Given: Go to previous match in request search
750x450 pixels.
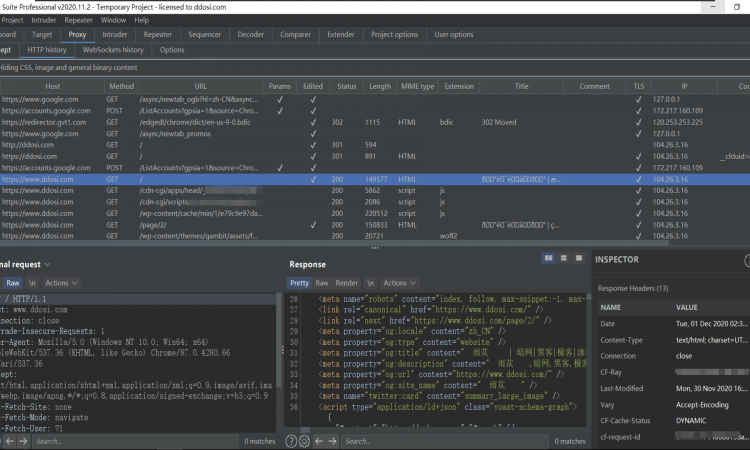Looking at the screenshot, I should click(10, 441).
